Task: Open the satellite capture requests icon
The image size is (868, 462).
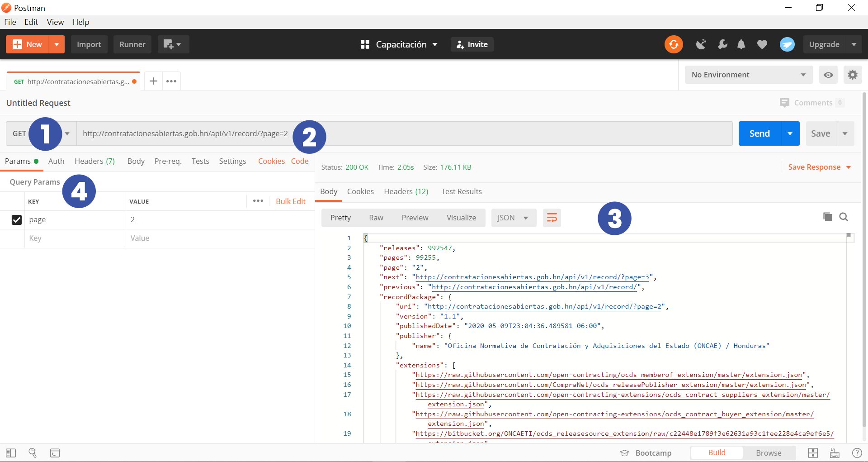Action: (701, 44)
